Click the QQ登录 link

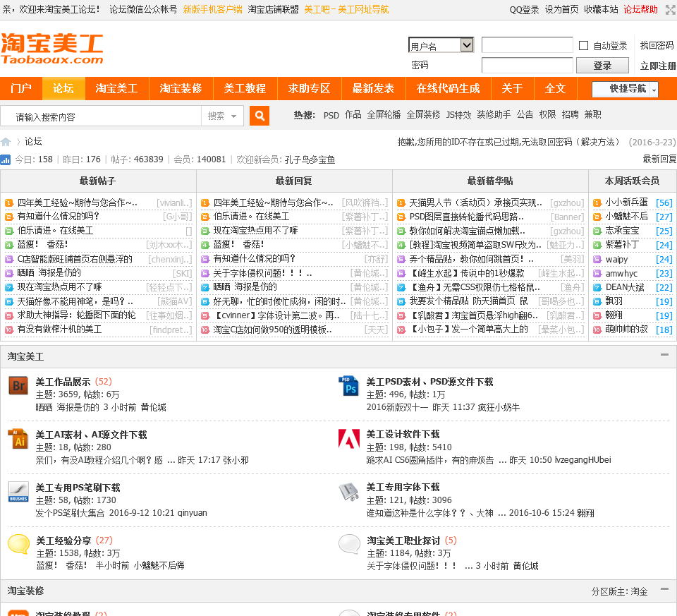[x=524, y=9]
